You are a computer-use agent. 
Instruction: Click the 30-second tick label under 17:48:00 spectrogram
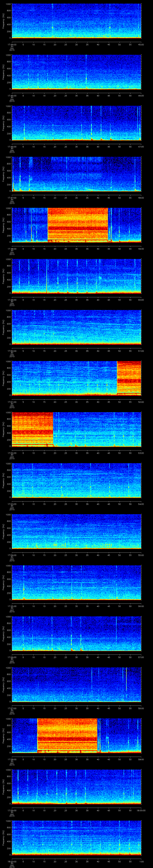[x=76, y=249]
